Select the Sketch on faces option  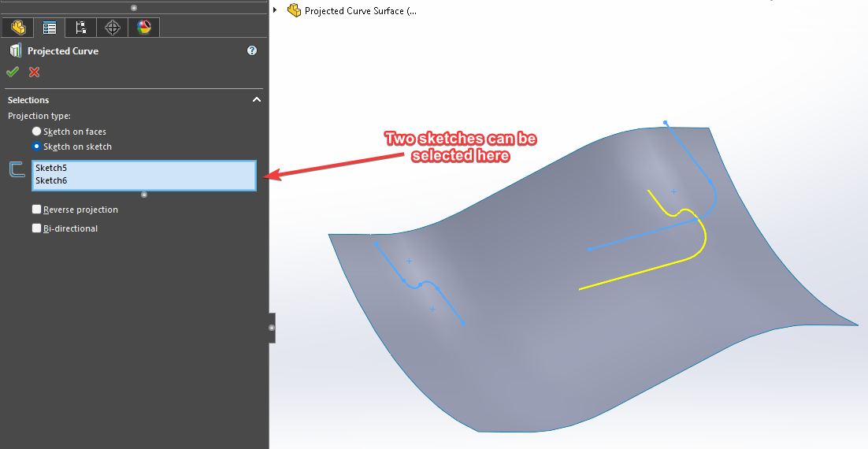point(36,132)
